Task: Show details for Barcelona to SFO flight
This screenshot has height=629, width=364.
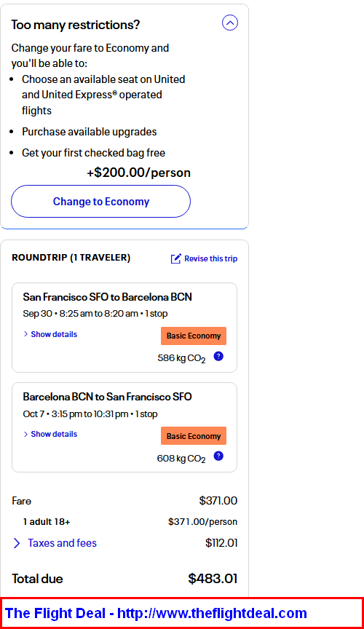Action: [54, 434]
